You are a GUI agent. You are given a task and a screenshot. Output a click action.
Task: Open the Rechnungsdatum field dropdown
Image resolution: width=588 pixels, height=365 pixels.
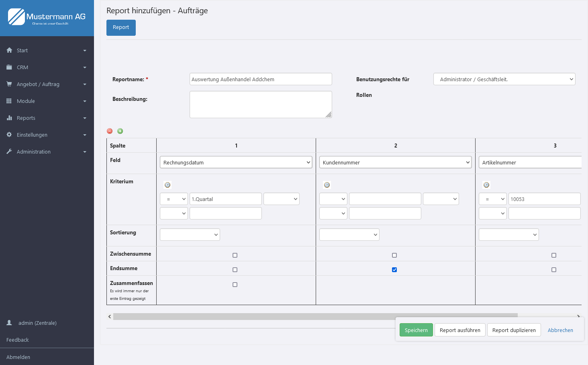(x=236, y=162)
